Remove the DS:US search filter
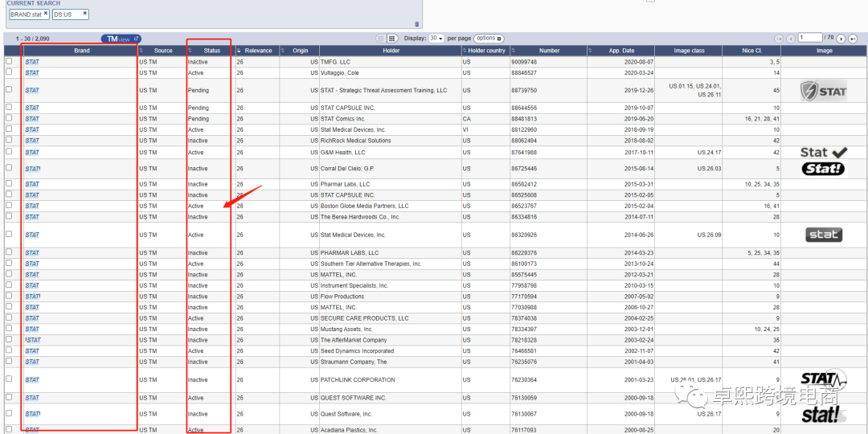This screenshot has height=434, width=868. pos(84,14)
